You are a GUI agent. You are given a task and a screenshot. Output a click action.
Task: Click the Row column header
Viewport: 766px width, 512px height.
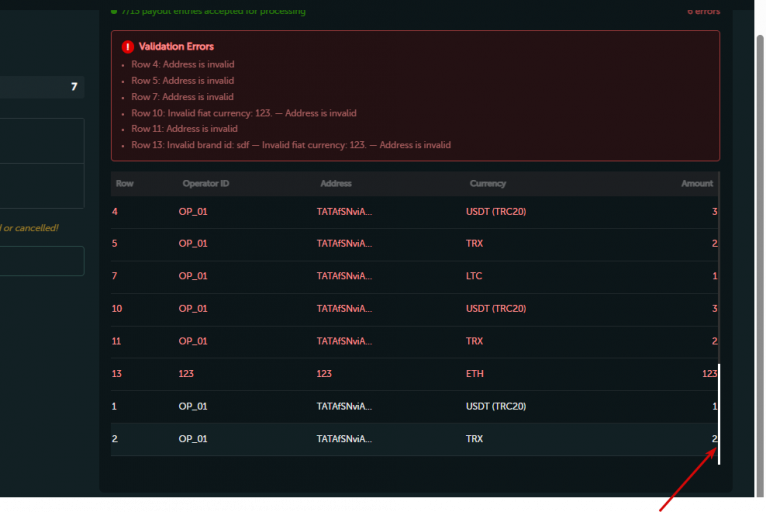click(x=125, y=184)
